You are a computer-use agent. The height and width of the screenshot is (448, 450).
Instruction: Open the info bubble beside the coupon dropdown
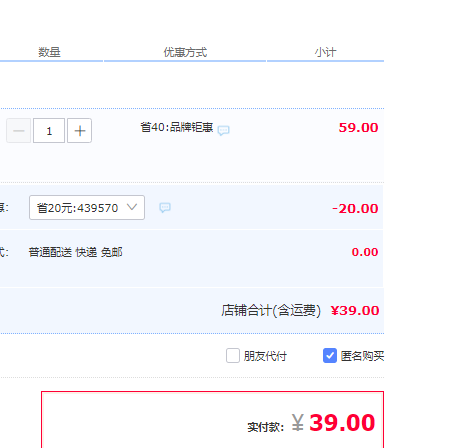tap(165, 208)
